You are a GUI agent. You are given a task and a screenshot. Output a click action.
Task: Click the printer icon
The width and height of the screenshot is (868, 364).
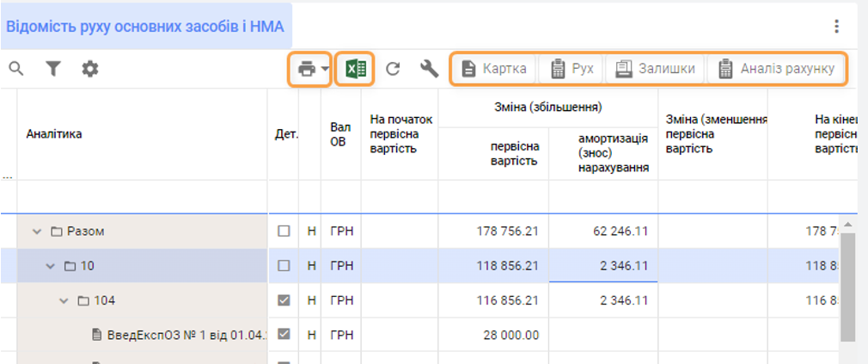click(x=306, y=69)
